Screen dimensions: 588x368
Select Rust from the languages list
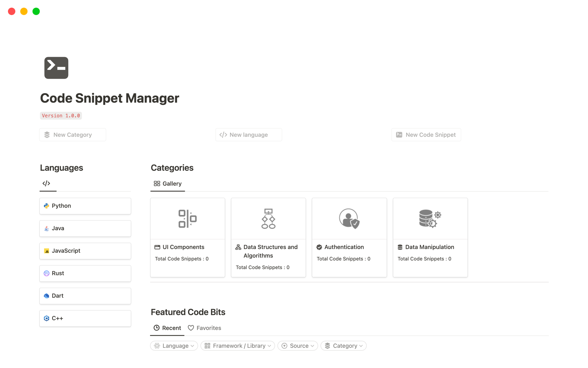85,273
